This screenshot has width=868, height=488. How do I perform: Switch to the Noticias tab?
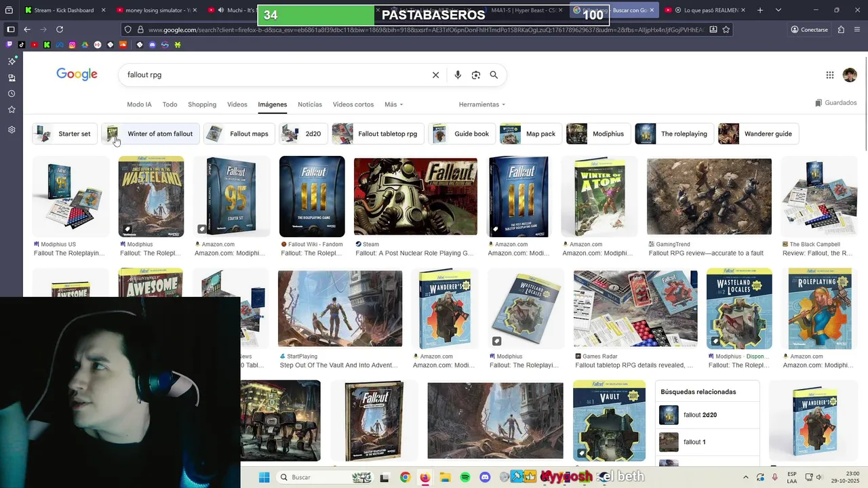point(310,104)
